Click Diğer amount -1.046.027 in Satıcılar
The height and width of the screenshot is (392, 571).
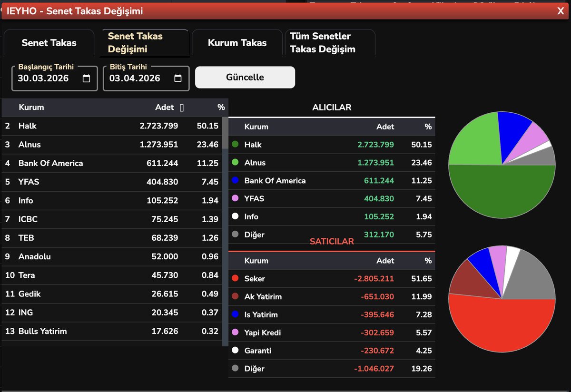coord(374,369)
